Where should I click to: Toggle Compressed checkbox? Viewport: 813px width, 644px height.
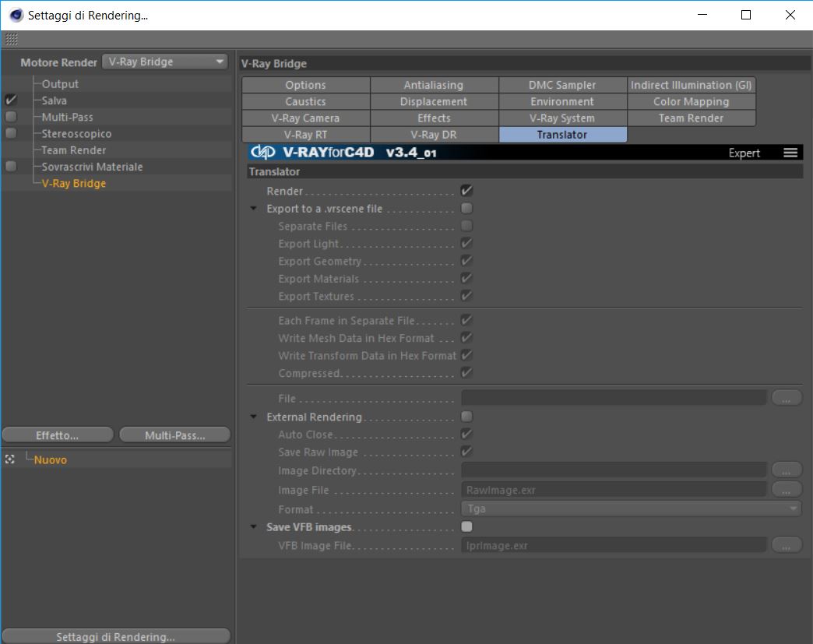pos(466,373)
